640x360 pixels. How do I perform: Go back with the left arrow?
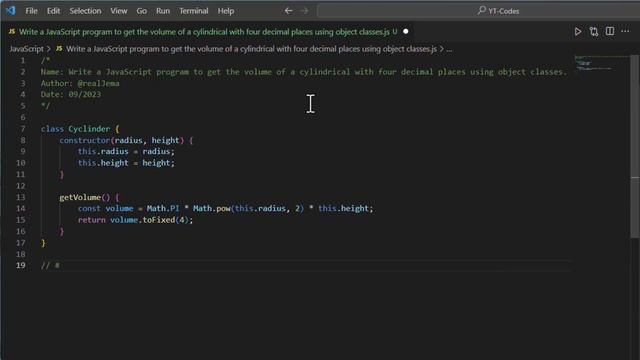click(289, 11)
